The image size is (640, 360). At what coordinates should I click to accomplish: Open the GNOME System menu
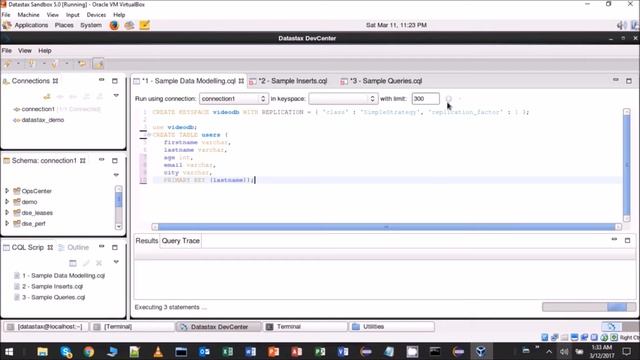[91, 25]
